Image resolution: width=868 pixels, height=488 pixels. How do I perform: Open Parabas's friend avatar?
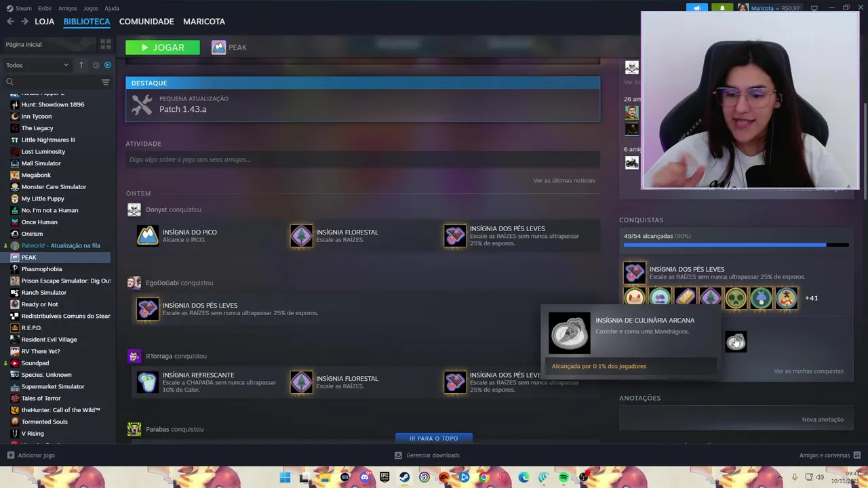pyautogui.click(x=134, y=429)
